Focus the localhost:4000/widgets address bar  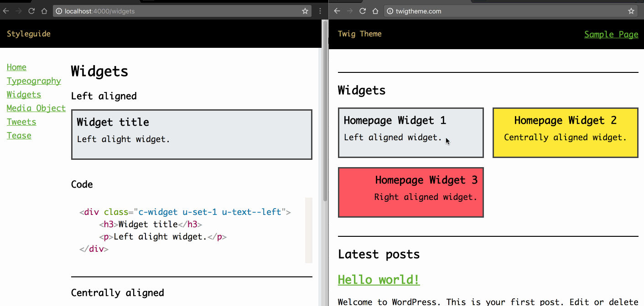click(x=182, y=11)
